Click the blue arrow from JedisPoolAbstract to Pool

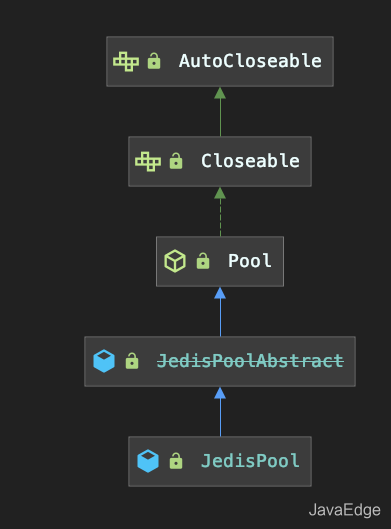pyautogui.click(x=220, y=311)
